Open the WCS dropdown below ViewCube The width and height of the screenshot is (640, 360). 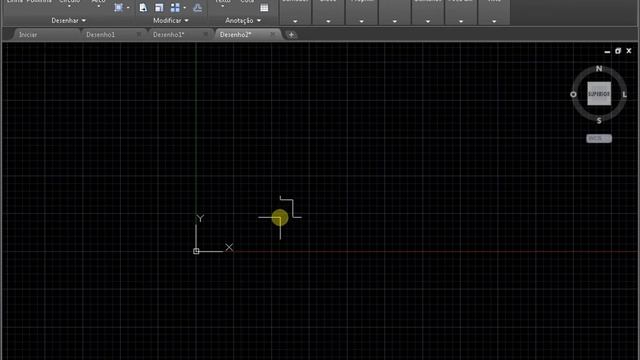(x=599, y=139)
